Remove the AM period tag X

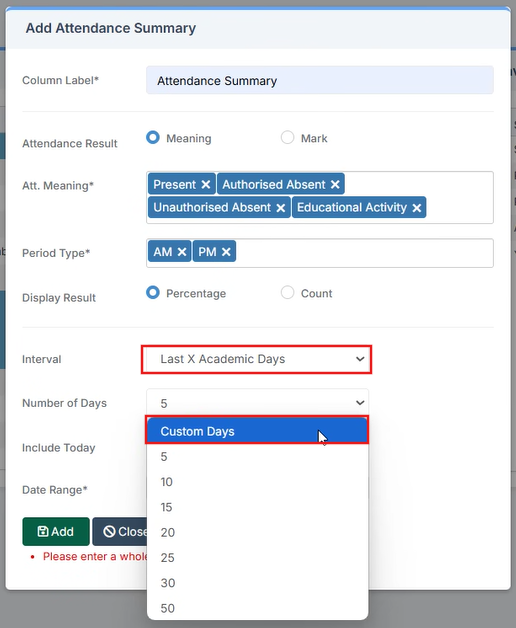[181, 252]
